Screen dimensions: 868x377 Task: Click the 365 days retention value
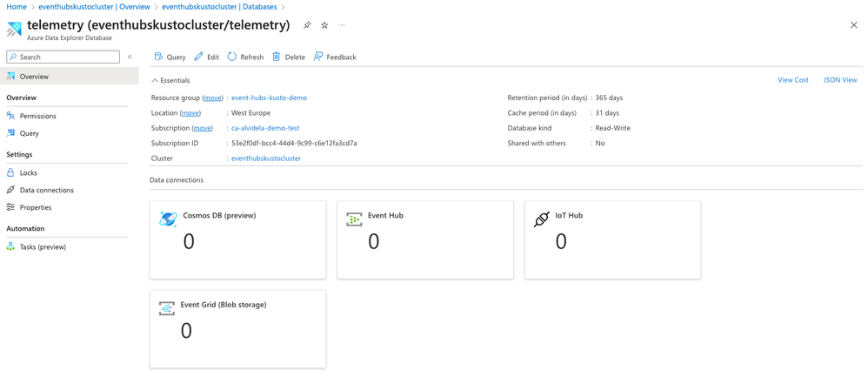point(609,98)
